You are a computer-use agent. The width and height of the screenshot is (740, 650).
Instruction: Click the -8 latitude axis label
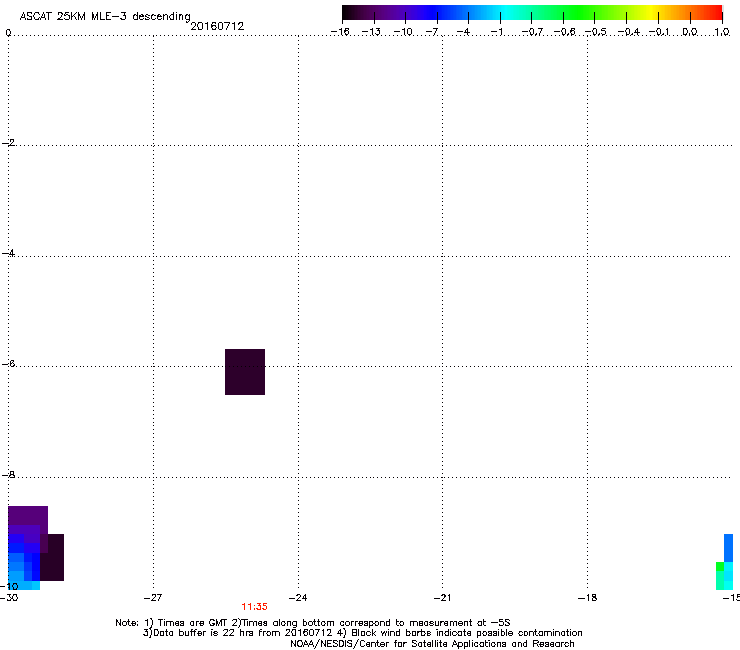click(8, 474)
